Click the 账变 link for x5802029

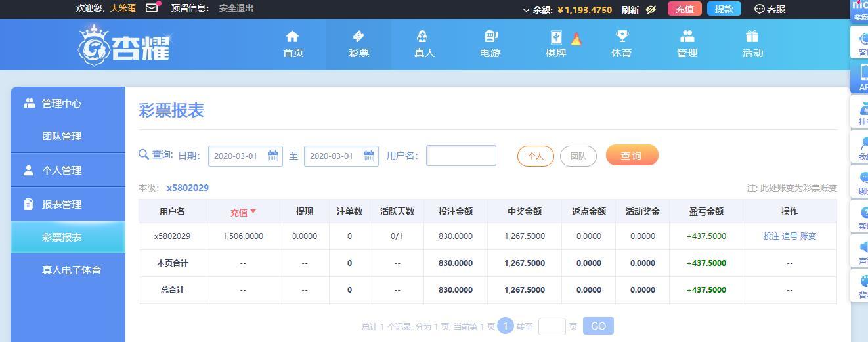click(808, 236)
